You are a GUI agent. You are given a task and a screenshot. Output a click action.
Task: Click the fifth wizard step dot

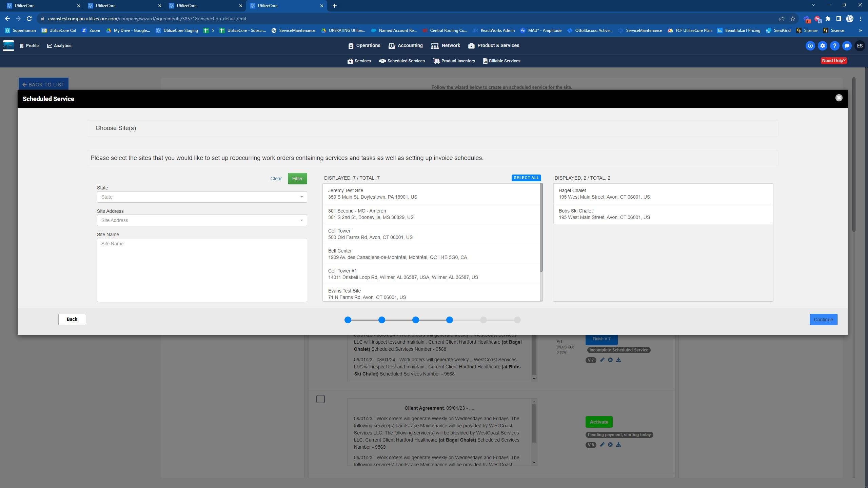click(x=483, y=320)
